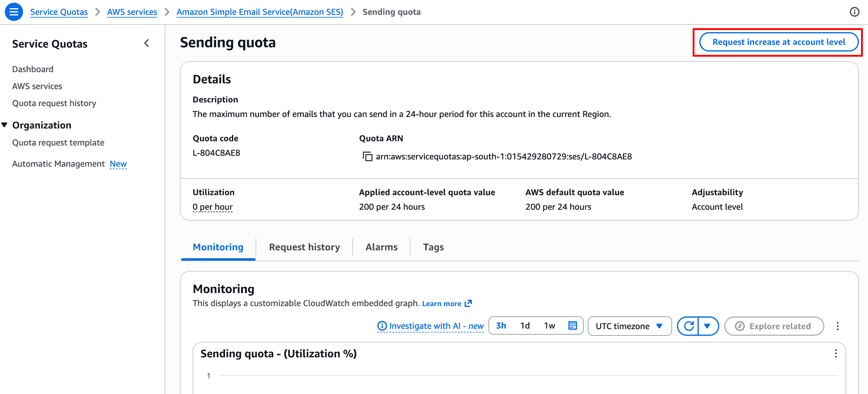Click Investigate with AI - new link
868x394 pixels.
coord(436,326)
